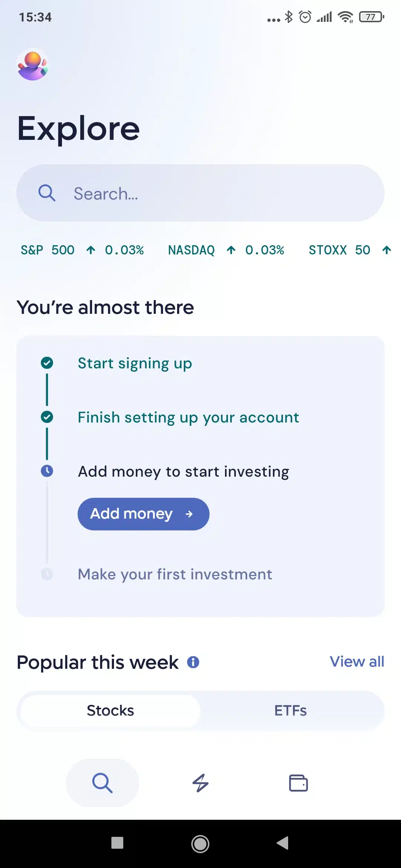Tap the search magnifier inside the search bar
Image resolution: width=401 pixels, height=868 pixels.
47,193
